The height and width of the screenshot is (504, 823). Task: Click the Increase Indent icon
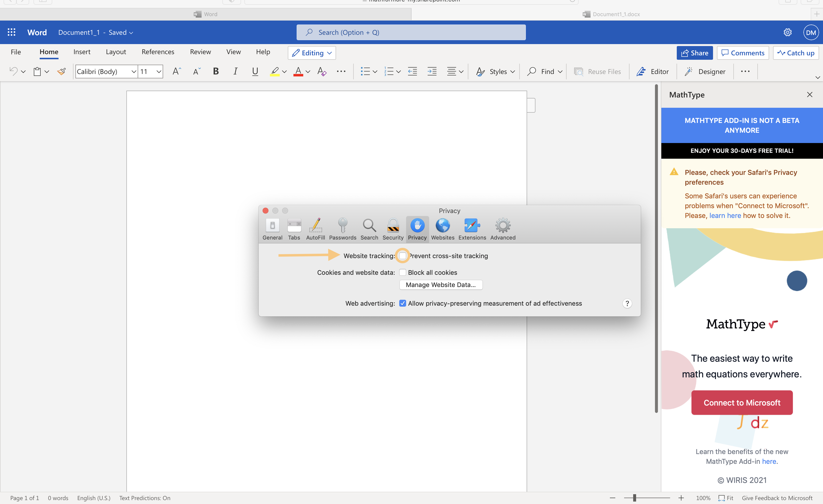432,72
